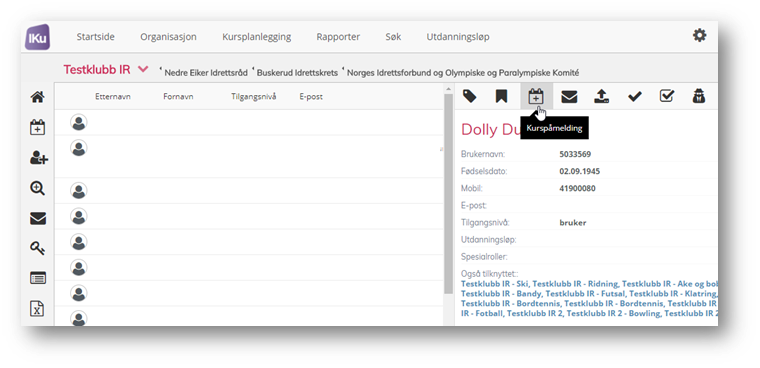The width and height of the screenshot is (760, 368).
Task: Click the person figure toolbar icon
Action: coord(698,96)
